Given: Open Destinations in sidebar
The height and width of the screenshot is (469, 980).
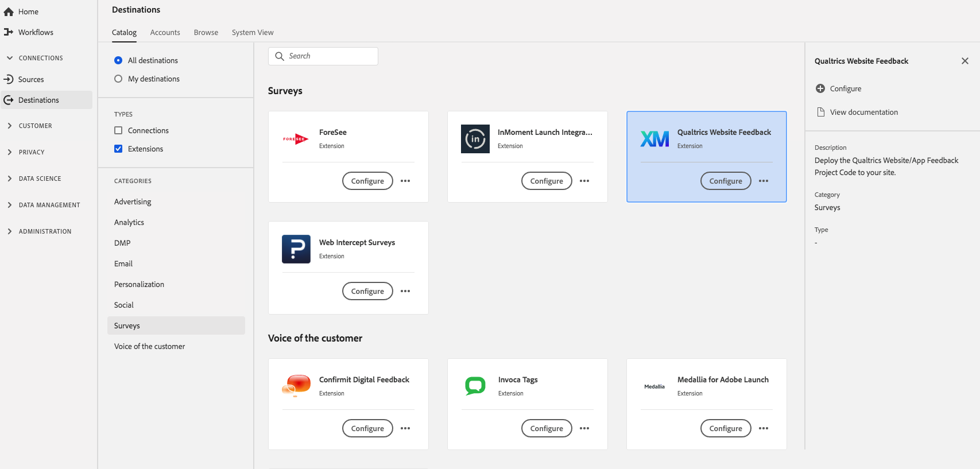Looking at the screenshot, I should (x=47, y=100).
